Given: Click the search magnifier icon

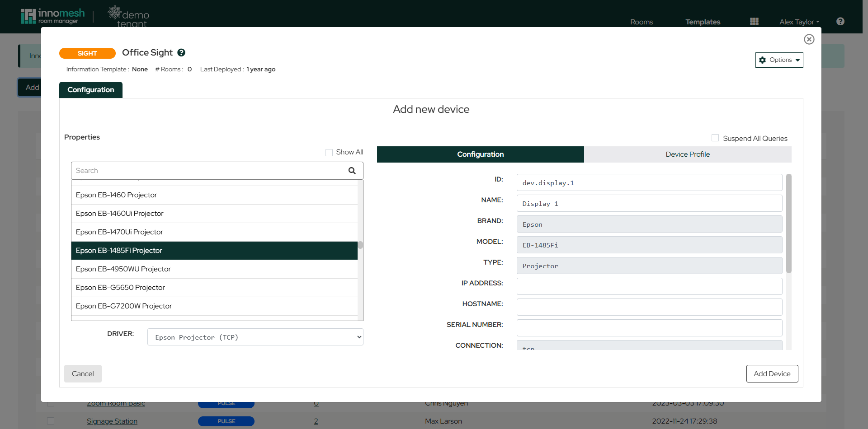Looking at the screenshot, I should [x=352, y=171].
